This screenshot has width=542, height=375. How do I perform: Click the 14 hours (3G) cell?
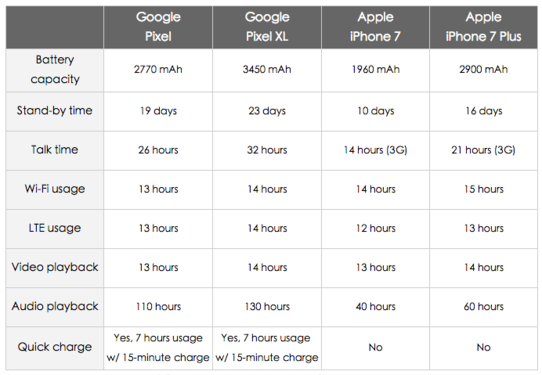pyautogui.click(x=375, y=150)
